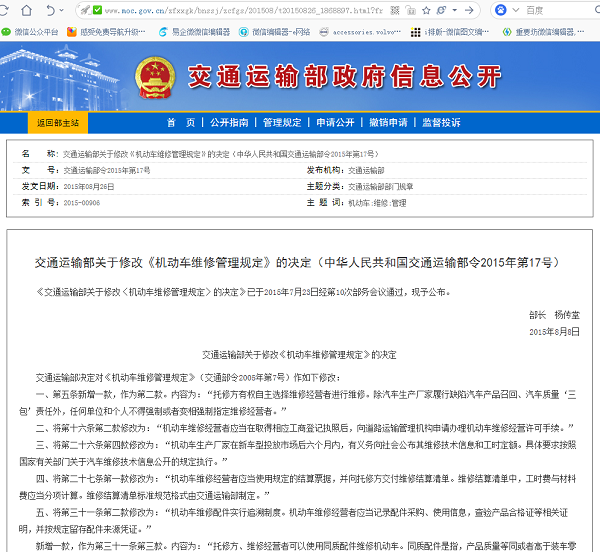
Task: Click the URL text in the address bar
Action: (244, 11)
